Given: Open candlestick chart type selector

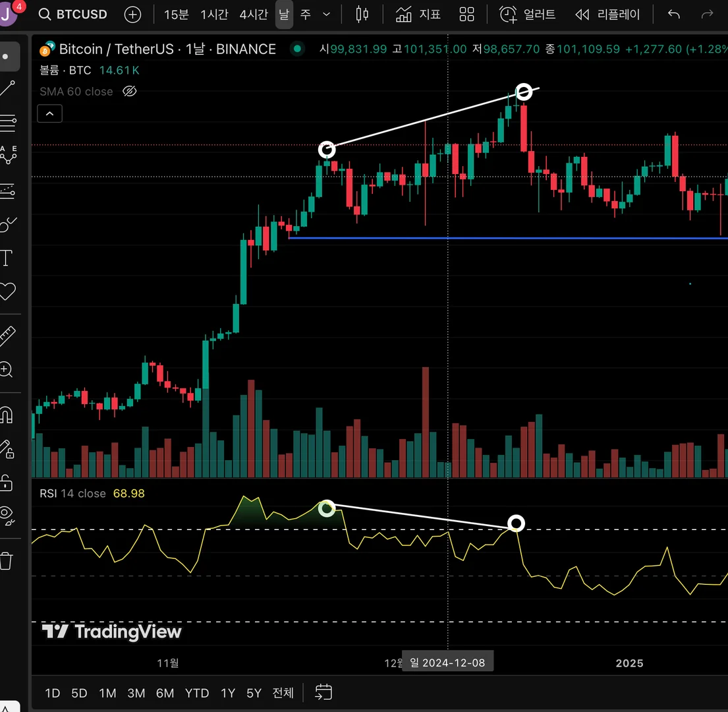Looking at the screenshot, I should coord(362,15).
